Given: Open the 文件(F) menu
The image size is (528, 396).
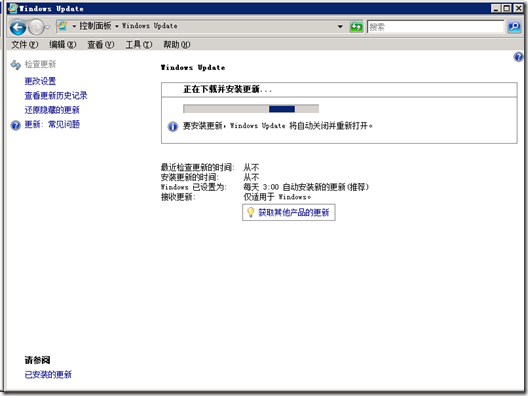Looking at the screenshot, I should 25,44.
